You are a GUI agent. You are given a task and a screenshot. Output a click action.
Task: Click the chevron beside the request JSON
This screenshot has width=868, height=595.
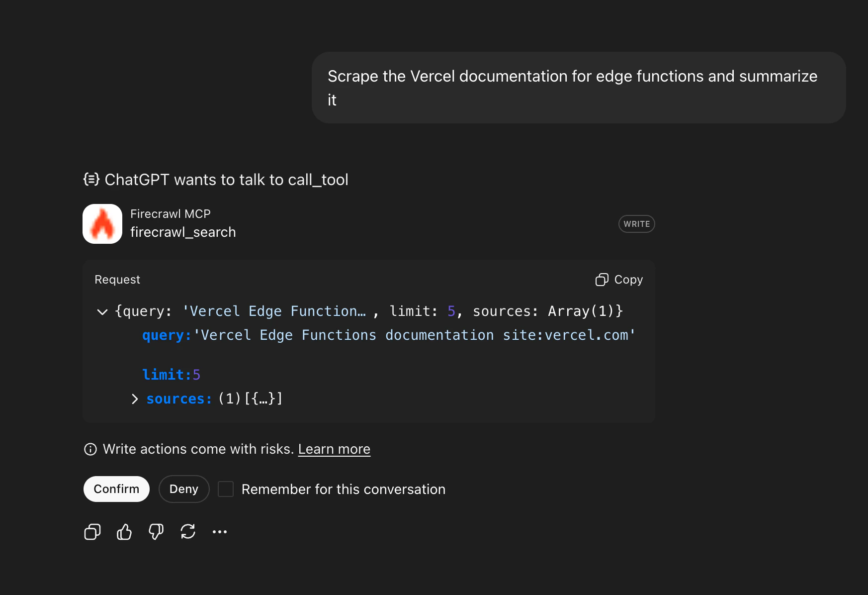pos(102,311)
